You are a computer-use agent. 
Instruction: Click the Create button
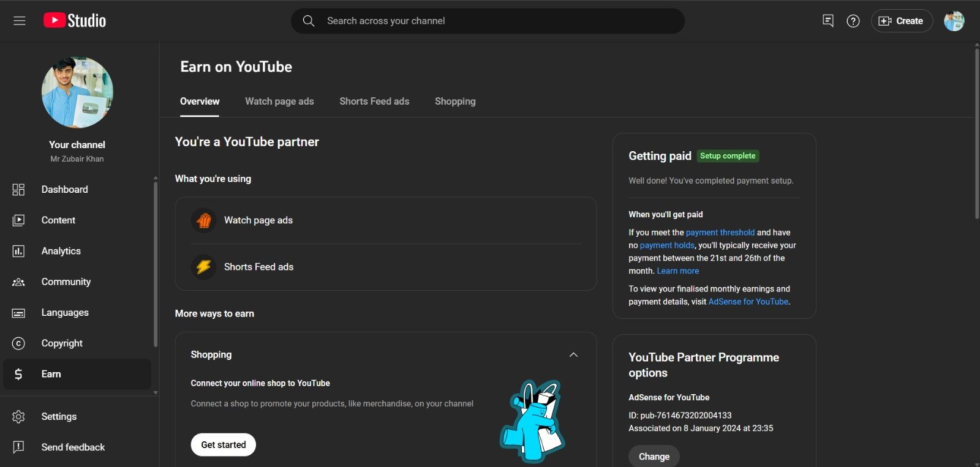[x=902, y=21]
